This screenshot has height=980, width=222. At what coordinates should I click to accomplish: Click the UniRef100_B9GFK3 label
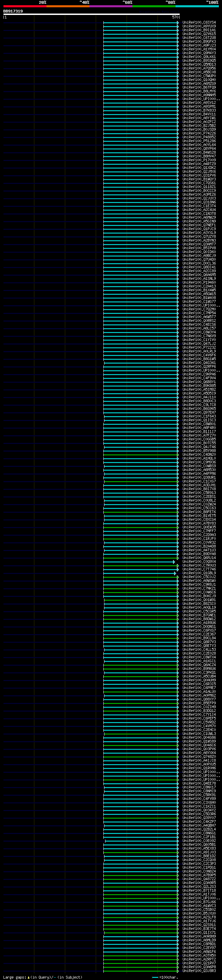(199, 41)
